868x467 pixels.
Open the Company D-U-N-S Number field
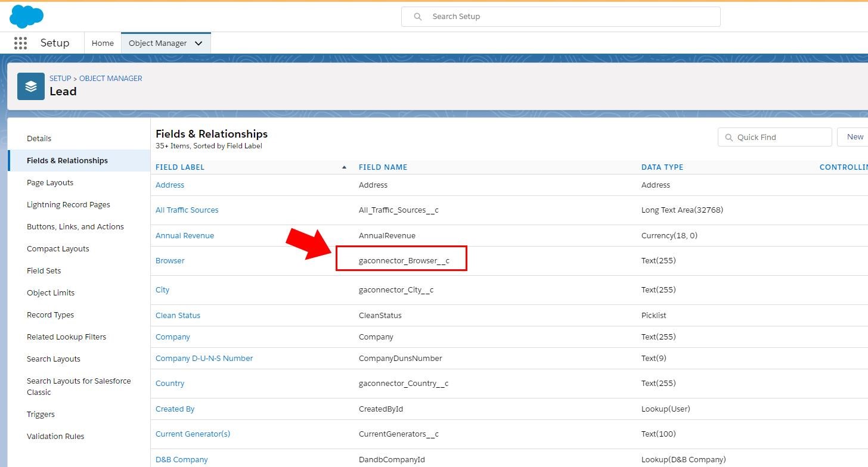(204, 359)
